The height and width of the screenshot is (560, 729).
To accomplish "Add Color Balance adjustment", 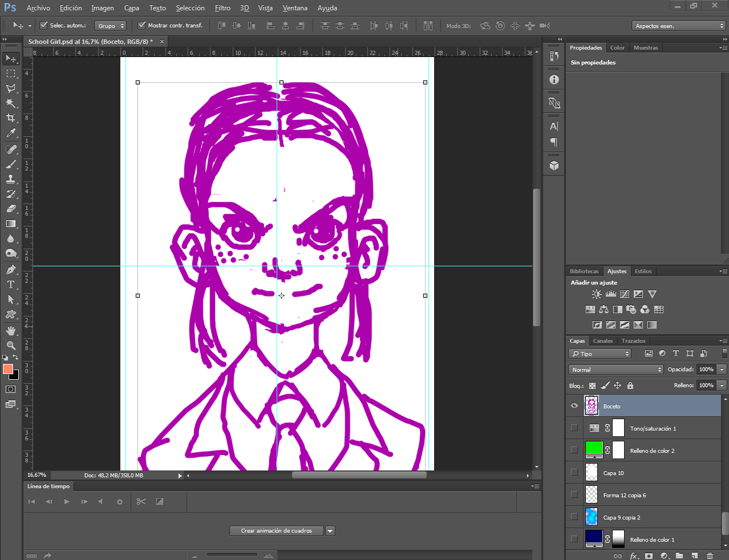I will point(604,310).
